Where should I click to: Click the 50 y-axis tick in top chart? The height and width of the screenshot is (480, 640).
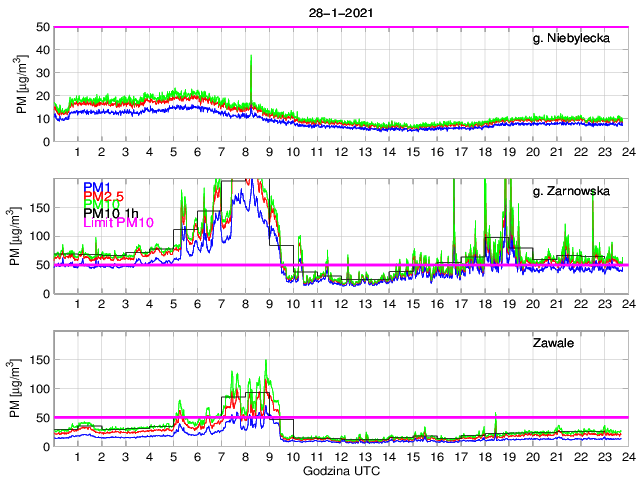point(43,27)
